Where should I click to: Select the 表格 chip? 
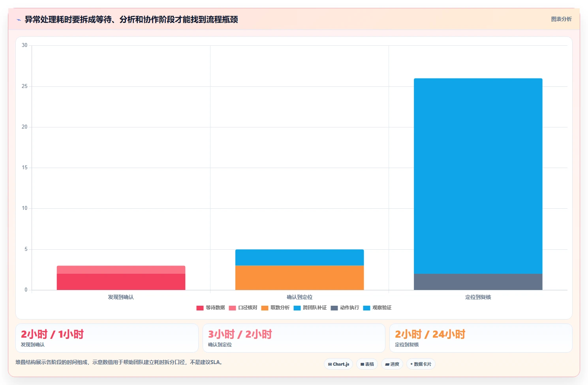(x=367, y=364)
